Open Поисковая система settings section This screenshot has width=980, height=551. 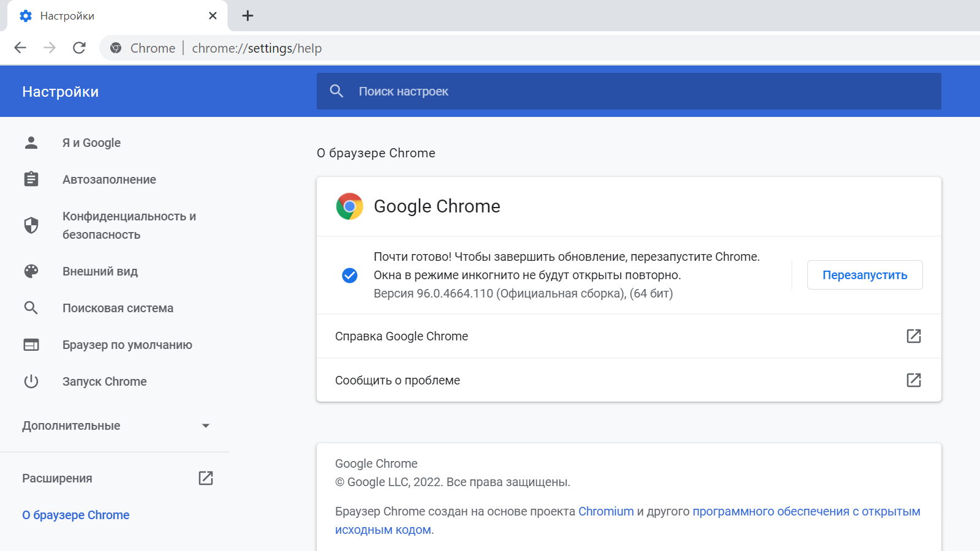tap(118, 308)
